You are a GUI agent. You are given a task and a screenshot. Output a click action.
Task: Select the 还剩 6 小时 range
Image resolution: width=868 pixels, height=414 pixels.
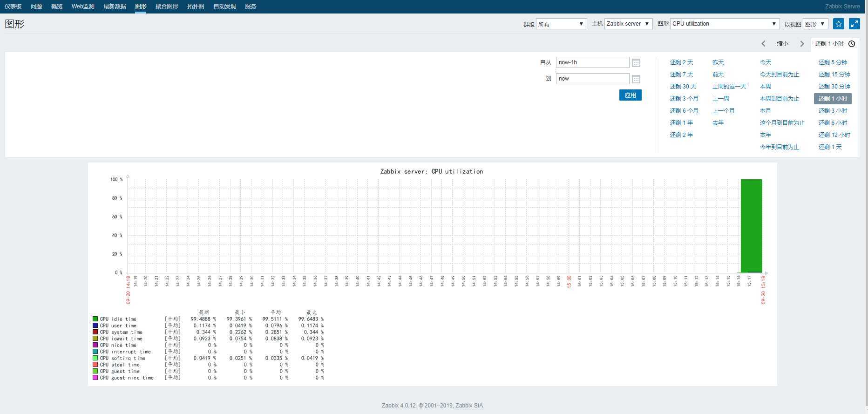833,123
